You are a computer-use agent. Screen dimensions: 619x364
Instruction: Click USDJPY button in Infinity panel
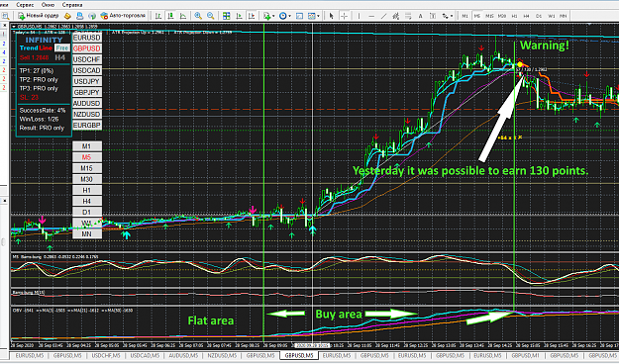click(87, 82)
